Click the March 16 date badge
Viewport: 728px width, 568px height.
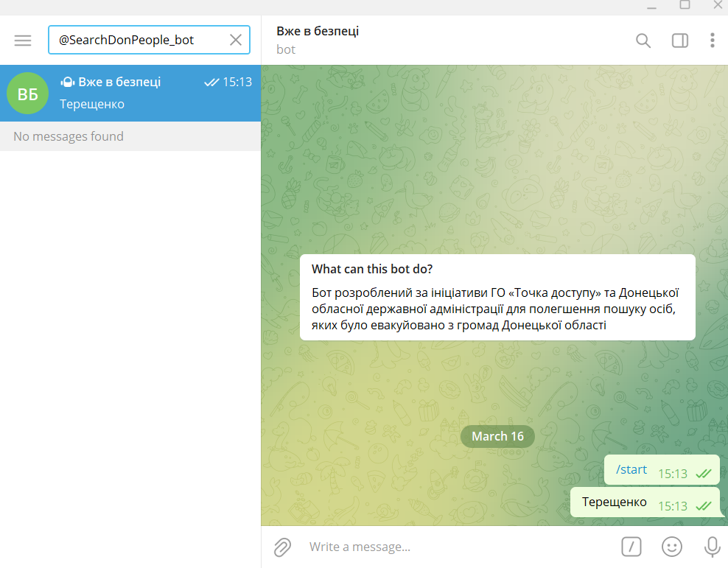coord(497,436)
